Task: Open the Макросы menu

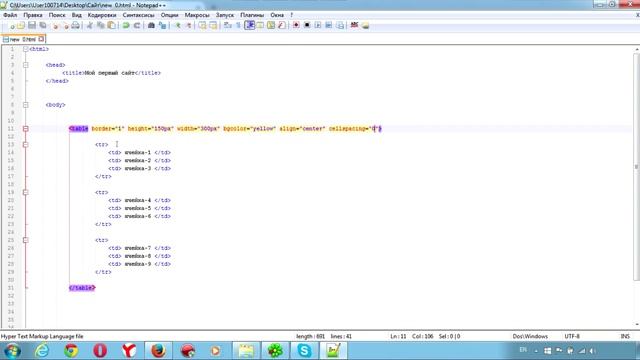Action: point(197,15)
